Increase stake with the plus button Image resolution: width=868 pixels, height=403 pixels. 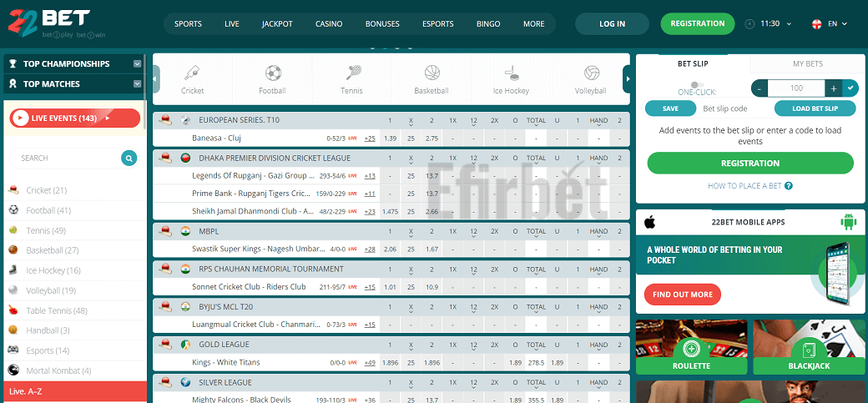833,88
